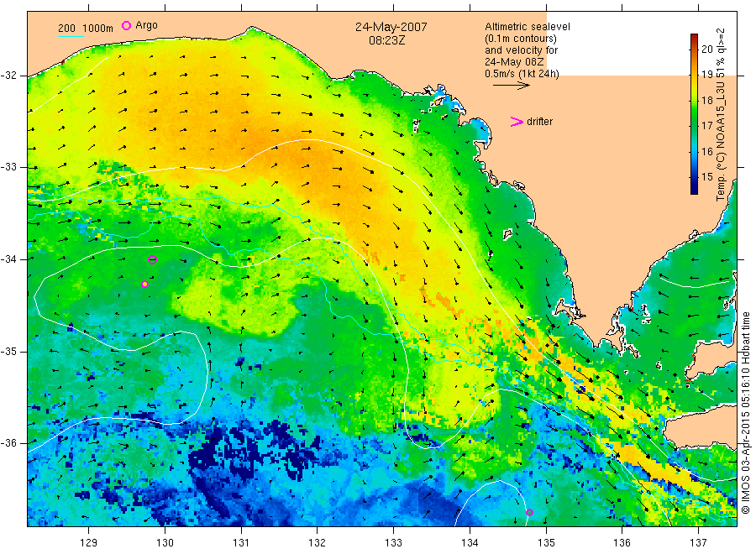Screen dimensions: 756x554
Task: Click the color bar tick label '18'
Action: pyautogui.click(x=706, y=100)
